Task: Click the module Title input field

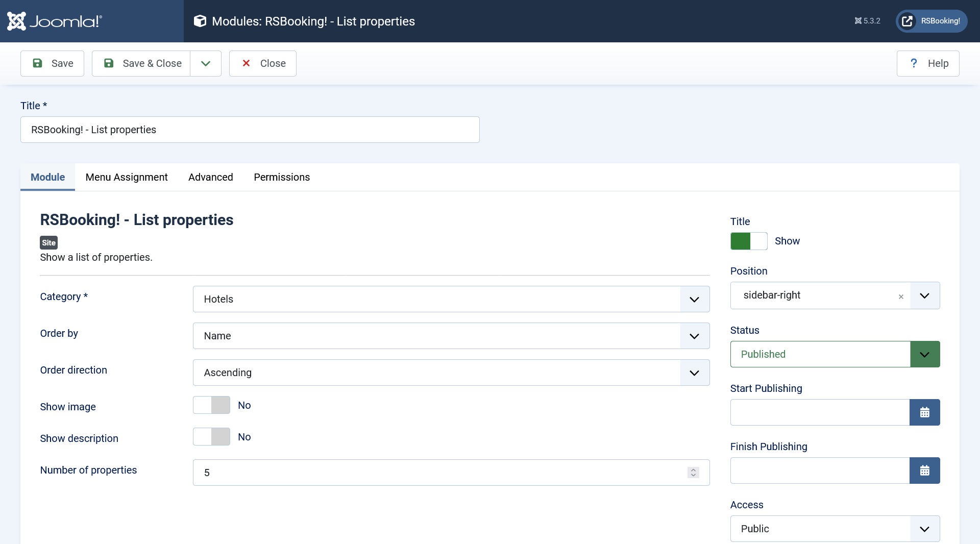Action: click(x=250, y=130)
